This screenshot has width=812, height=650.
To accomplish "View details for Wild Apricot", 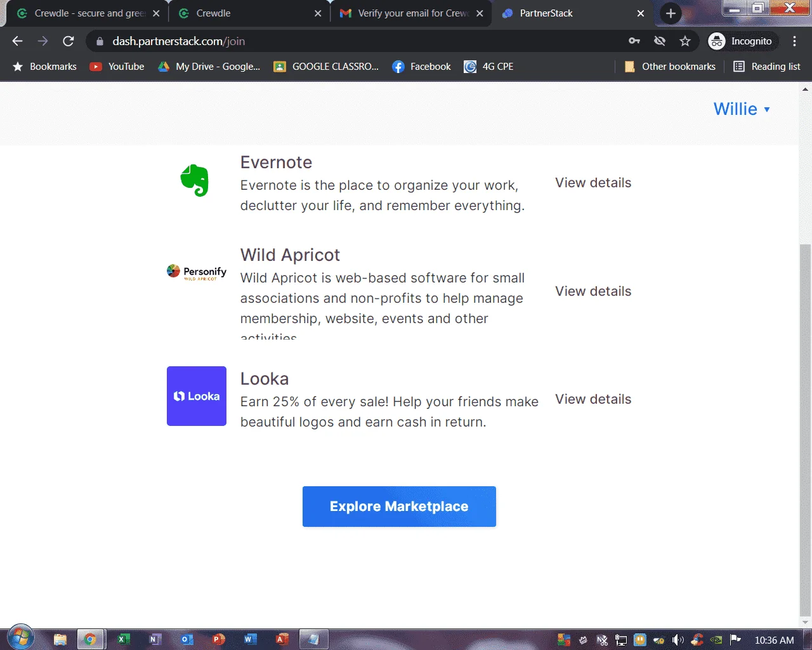I will 593,291.
